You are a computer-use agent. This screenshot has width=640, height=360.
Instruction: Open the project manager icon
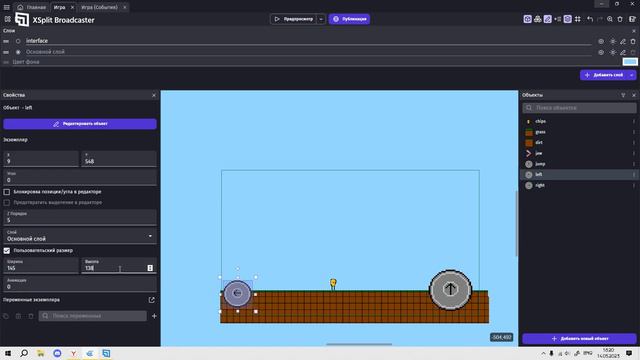tap(7, 19)
